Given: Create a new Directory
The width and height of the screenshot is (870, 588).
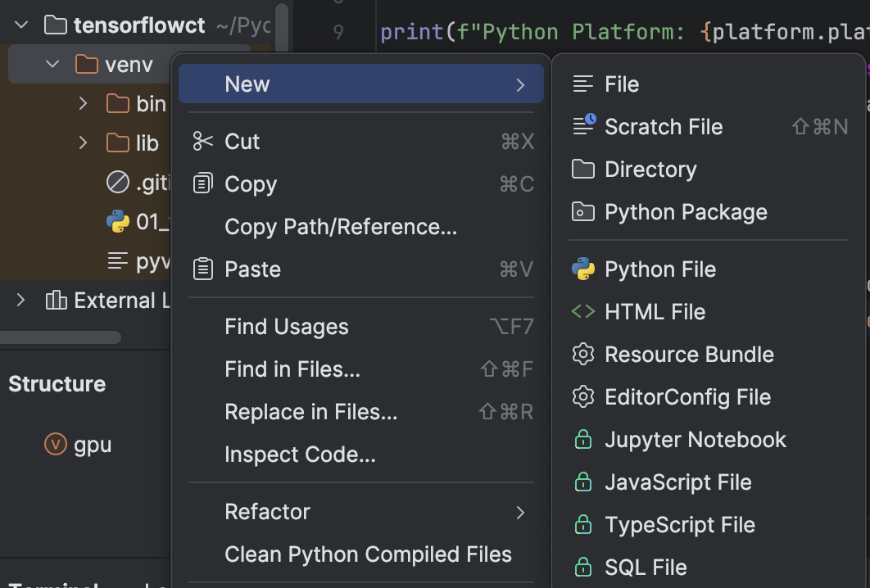Looking at the screenshot, I should coord(650,170).
